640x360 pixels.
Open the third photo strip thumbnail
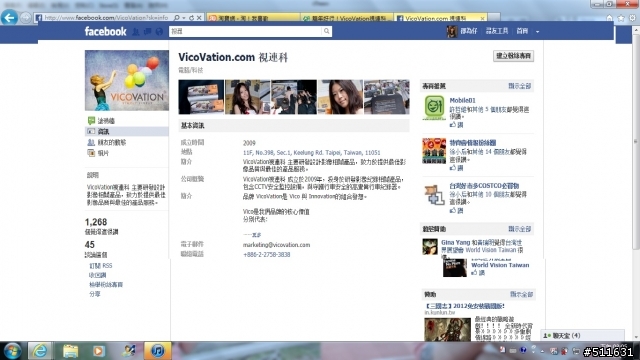coord(294,97)
